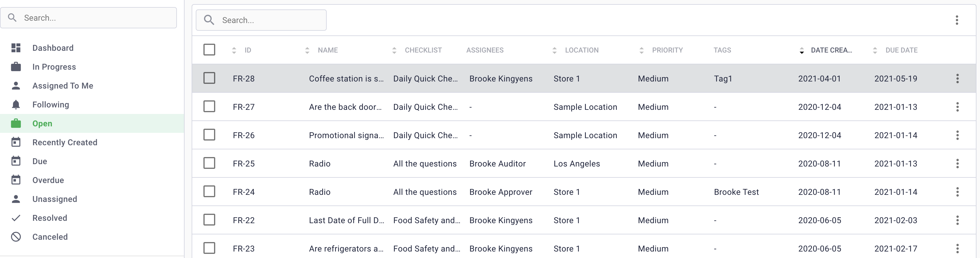Check the box for row FR-28
This screenshot has height=258, width=980.
pos(209,78)
